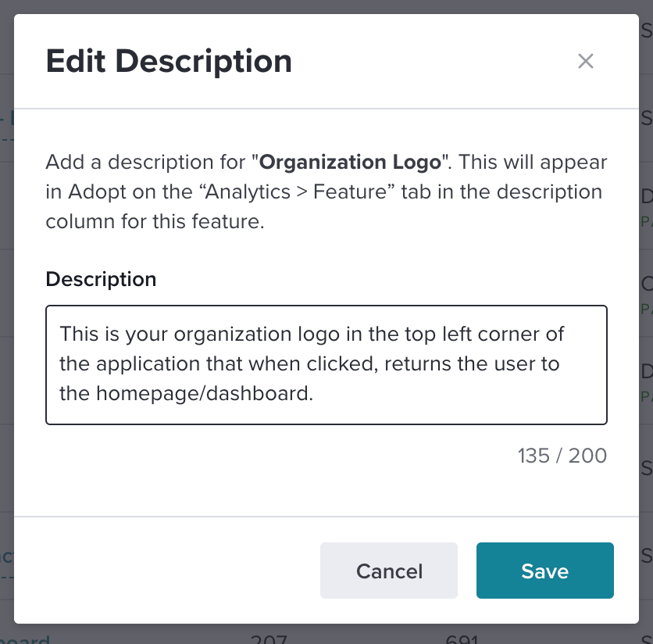Click the partially hidden 207 value below dialog

269,639
